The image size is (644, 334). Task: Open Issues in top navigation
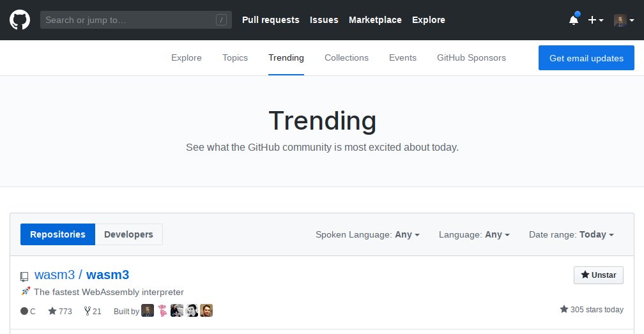point(324,20)
